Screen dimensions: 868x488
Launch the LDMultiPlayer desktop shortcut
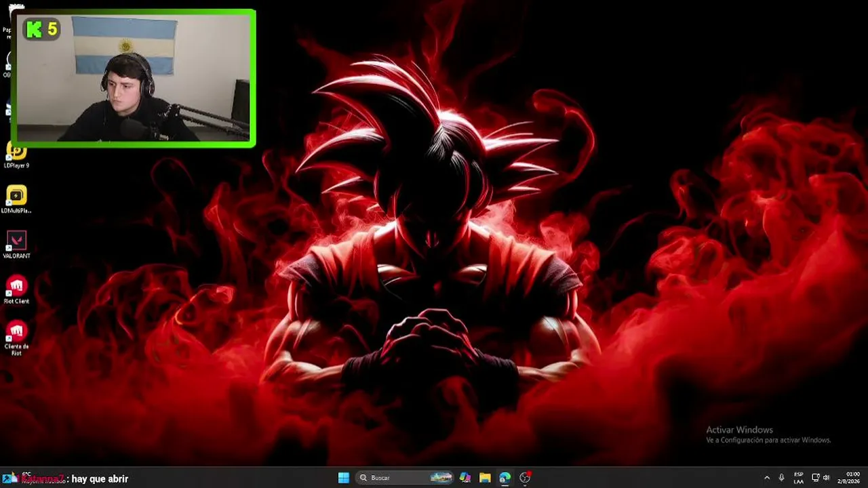[16, 199]
